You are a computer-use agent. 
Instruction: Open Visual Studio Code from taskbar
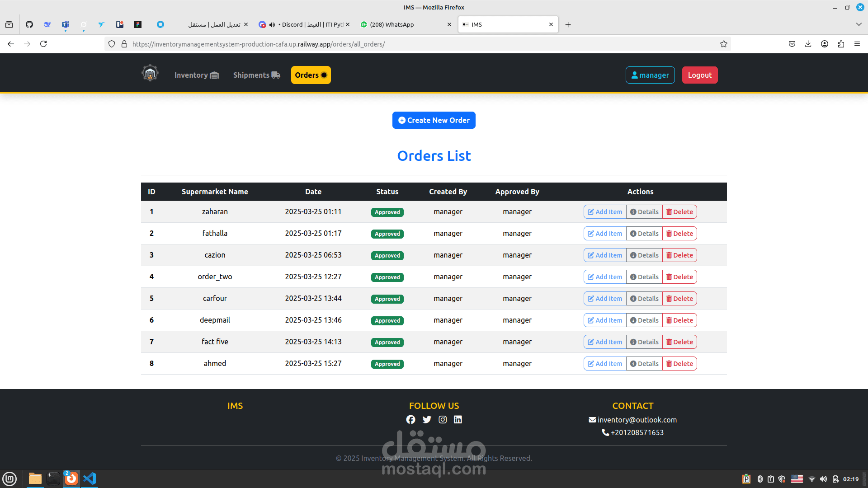[x=90, y=479]
